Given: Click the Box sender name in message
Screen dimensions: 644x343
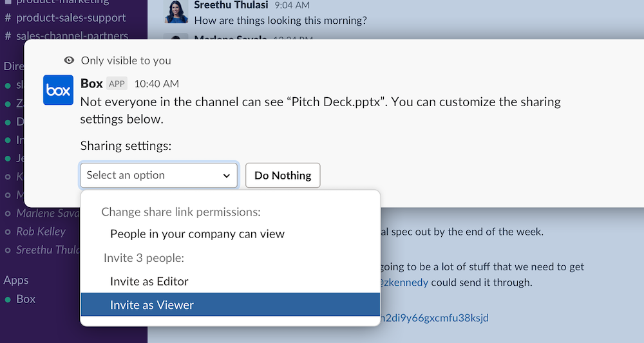Looking at the screenshot, I should [91, 83].
